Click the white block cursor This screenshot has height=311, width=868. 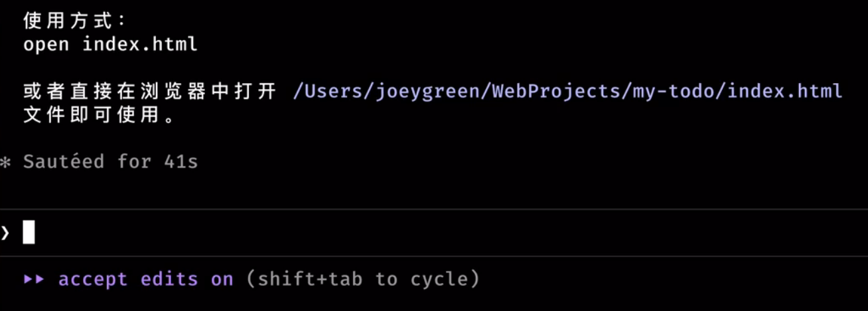[x=29, y=233]
